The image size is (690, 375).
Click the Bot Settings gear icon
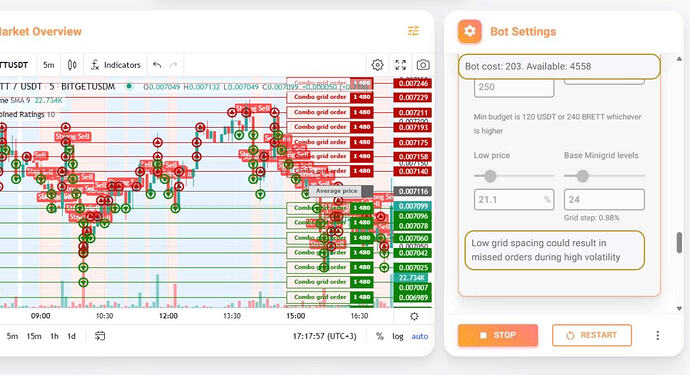click(470, 31)
